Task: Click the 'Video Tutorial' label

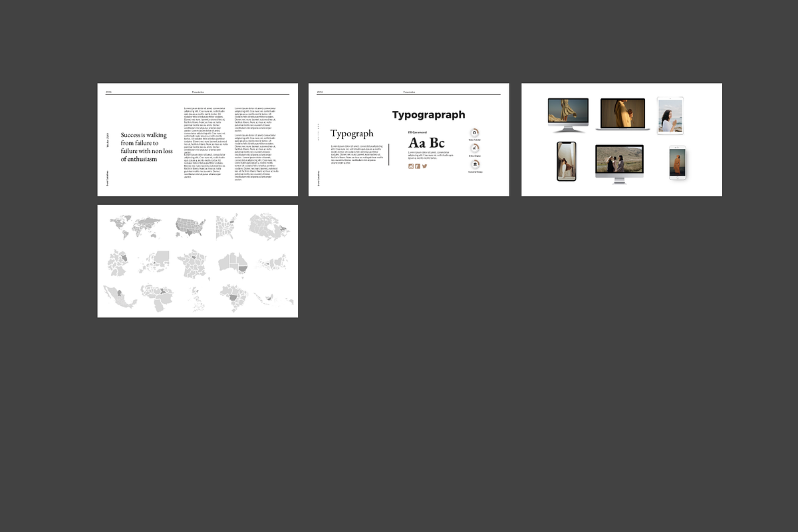Action: click(475, 140)
